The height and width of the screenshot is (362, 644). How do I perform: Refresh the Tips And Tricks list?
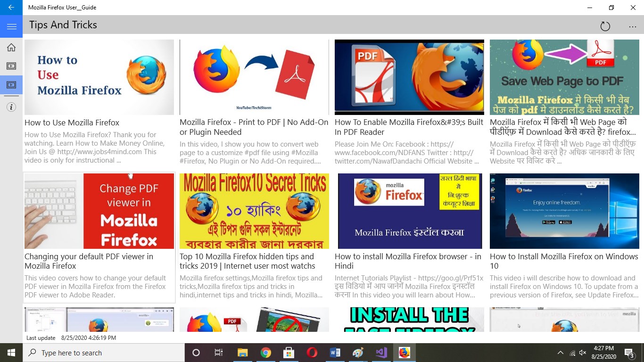(x=605, y=26)
